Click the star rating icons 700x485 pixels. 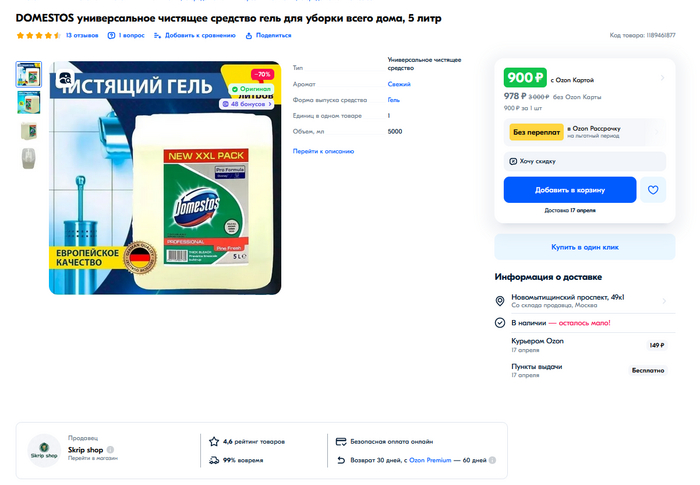38,35
